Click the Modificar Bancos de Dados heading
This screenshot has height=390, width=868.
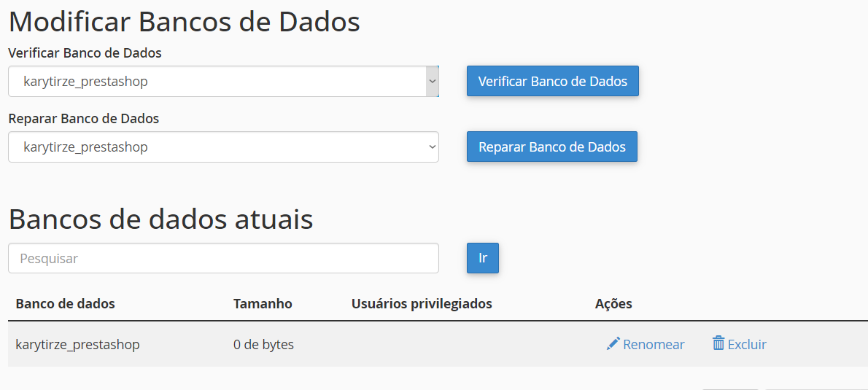(184, 22)
